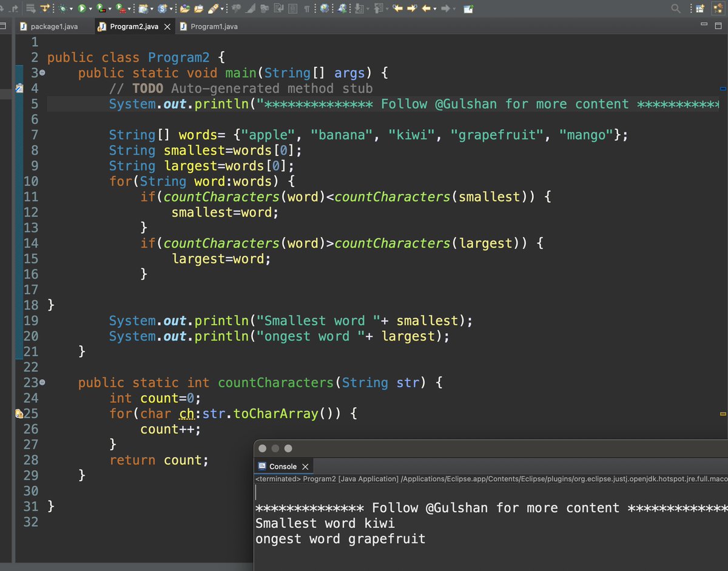
Task: Click "Smallest word kiwi" console output
Action: click(325, 524)
